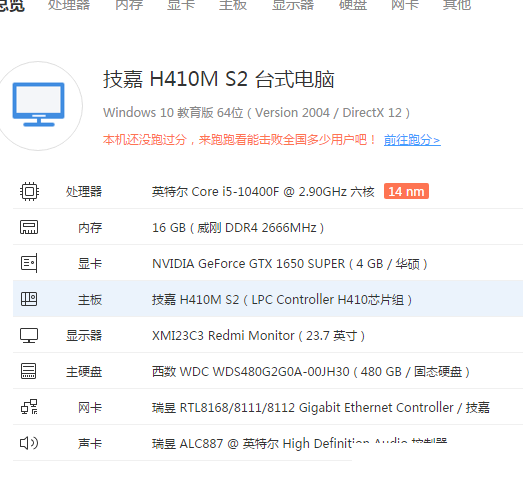523x477 pixels.
Task: Click the processor chip icon
Action: pyautogui.click(x=29, y=191)
